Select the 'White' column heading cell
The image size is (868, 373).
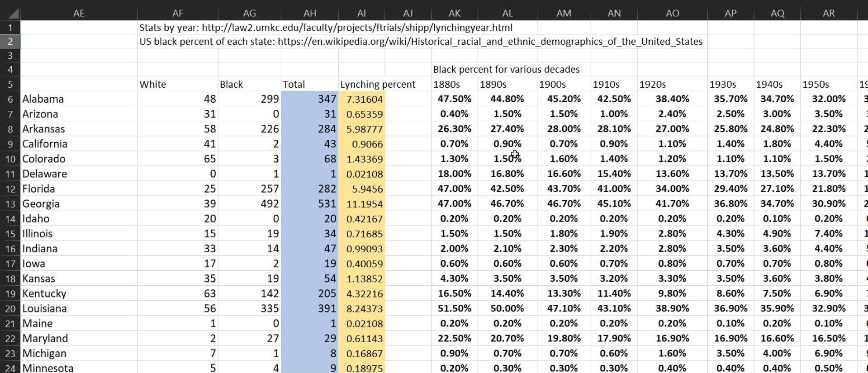point(178,84)
